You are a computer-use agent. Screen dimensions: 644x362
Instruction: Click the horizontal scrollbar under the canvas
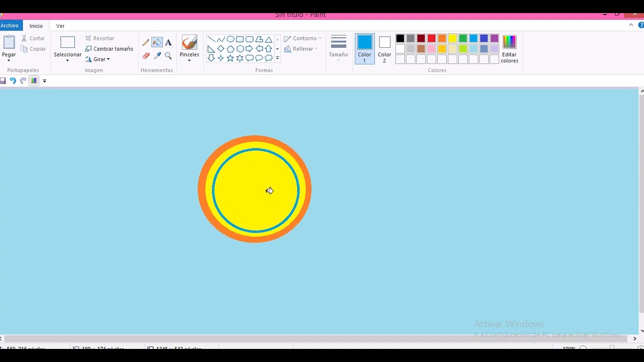pyautogui.click(x=316, y=339)
